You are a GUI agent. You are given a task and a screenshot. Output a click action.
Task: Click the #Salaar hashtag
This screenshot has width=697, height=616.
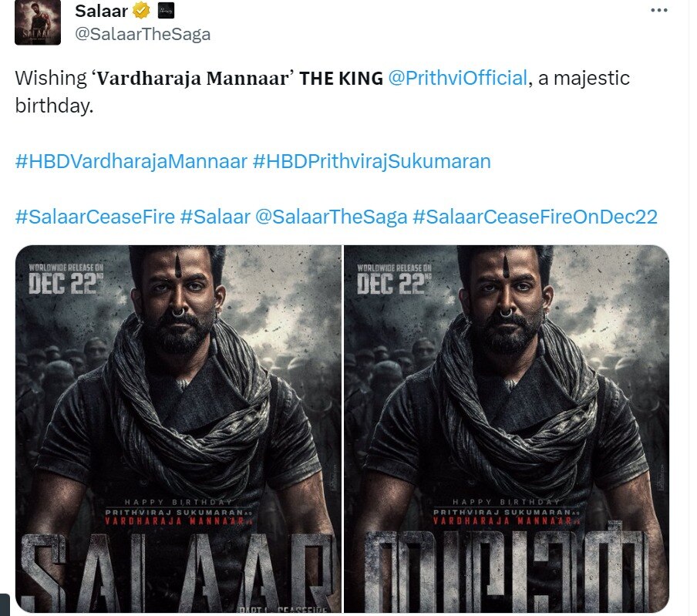[x=216, y=217]
